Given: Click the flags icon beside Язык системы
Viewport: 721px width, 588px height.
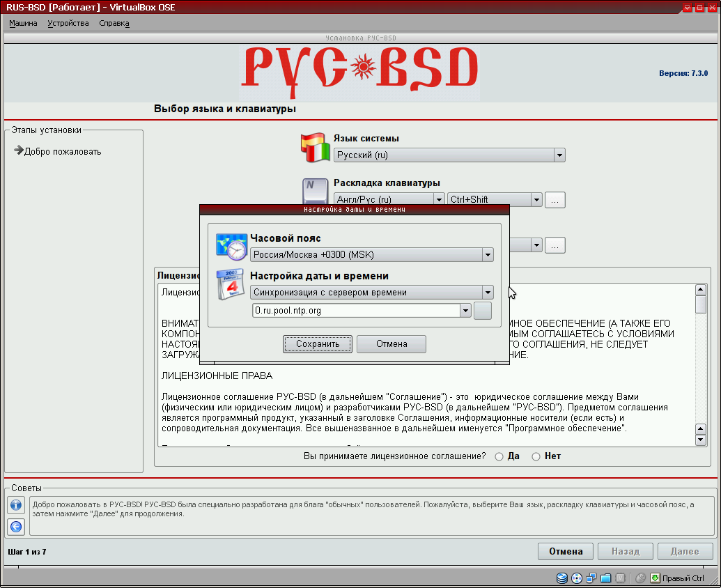Looking at the screenshot, I should tap(316, 148).
